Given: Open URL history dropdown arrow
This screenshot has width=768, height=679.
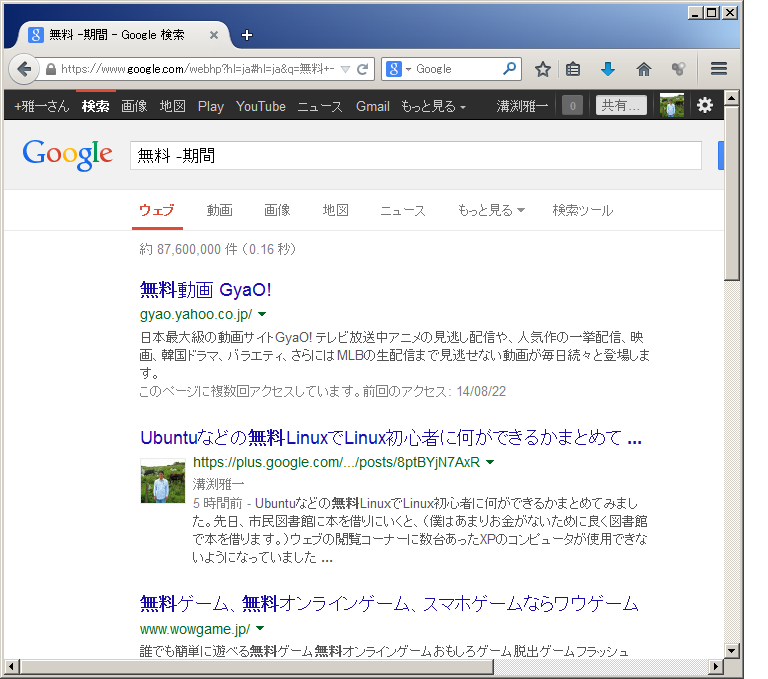Looking at the screenshot, I should (345, 69).
